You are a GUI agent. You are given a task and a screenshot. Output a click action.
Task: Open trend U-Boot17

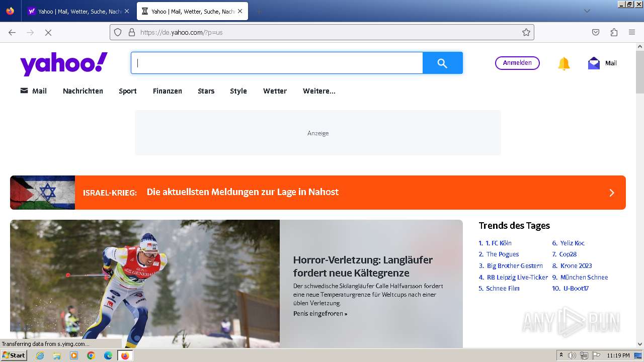pyautogui.click(x=576, y=289)
